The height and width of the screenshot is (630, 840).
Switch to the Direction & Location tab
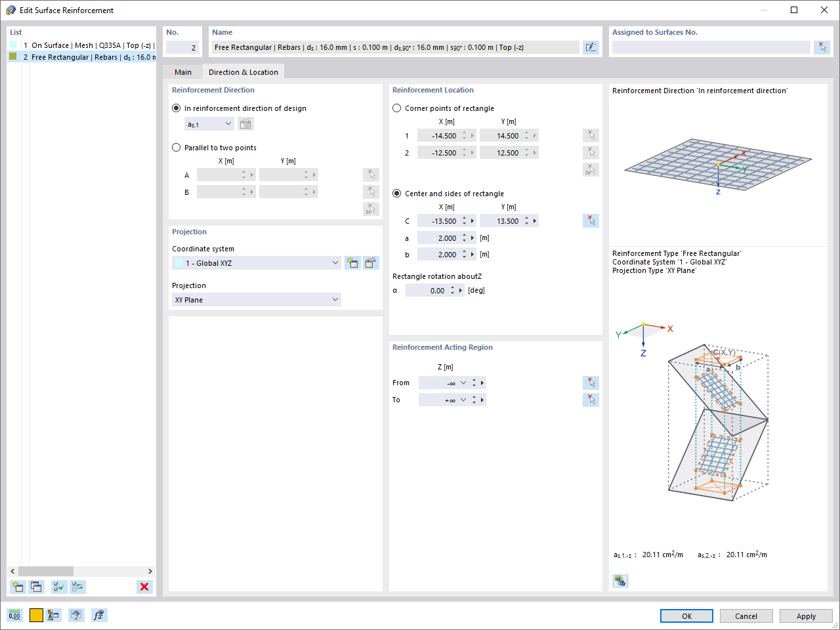[x=243, y=72]
